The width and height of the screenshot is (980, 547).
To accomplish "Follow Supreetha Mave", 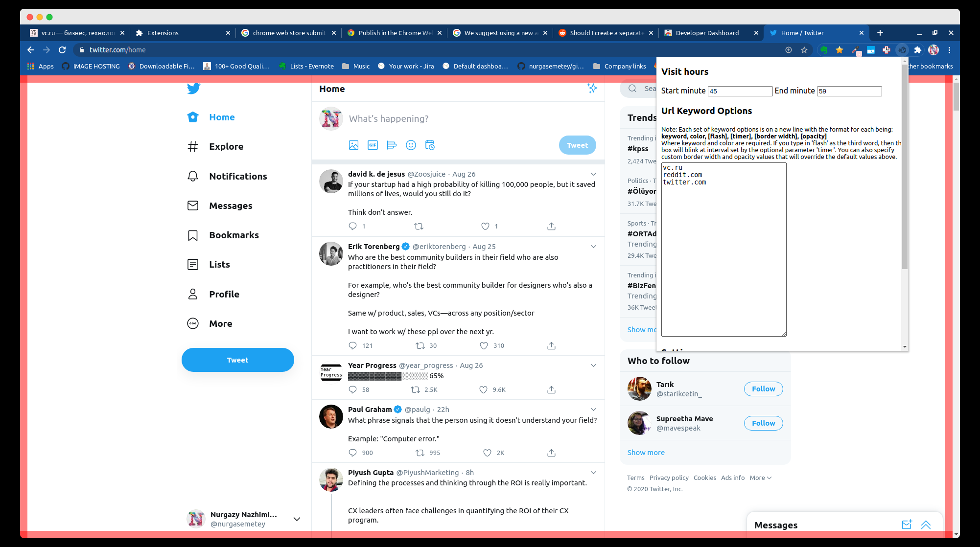I will coord(763,423).
